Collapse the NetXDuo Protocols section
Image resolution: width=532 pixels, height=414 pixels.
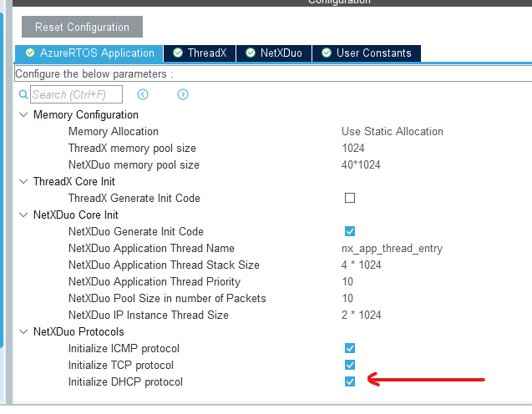click(x=23, y=331)
